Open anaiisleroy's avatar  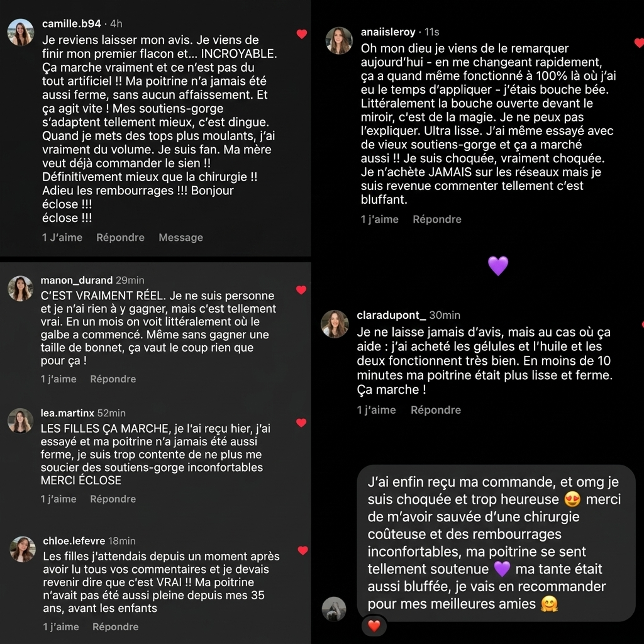click(339, 41)
